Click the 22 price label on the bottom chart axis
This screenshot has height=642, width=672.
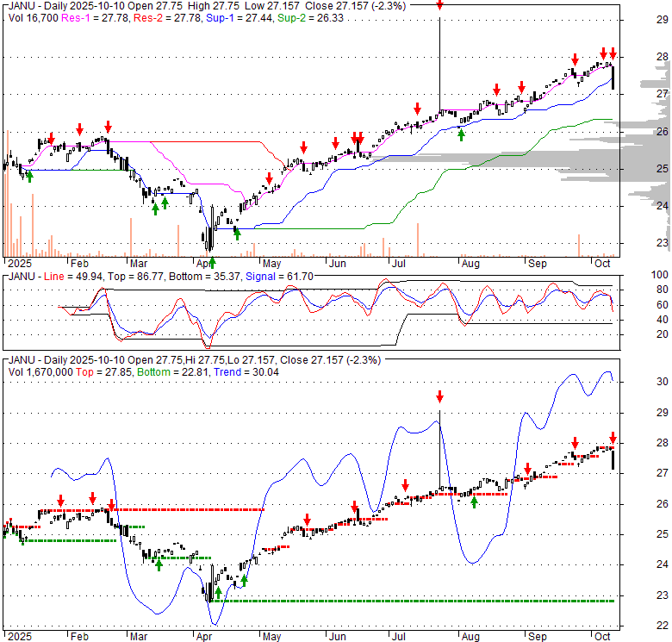[663, 625]
